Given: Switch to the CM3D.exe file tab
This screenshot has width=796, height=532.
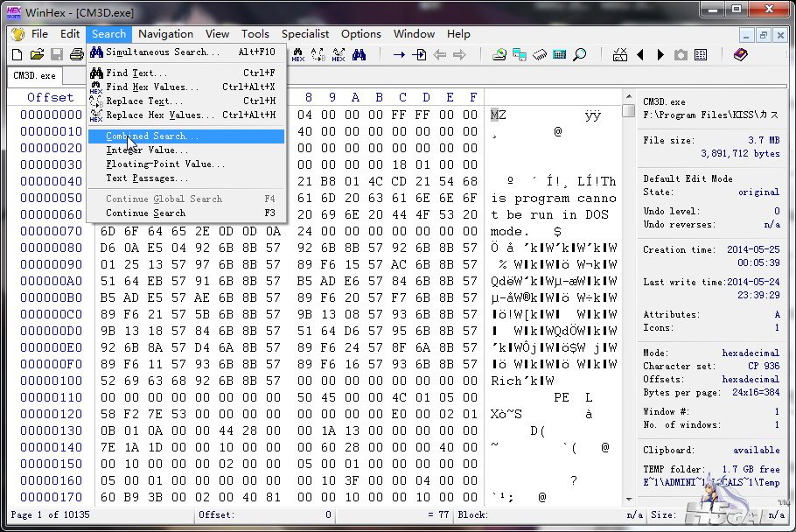Looking at the screenshot, I should 34,76.
